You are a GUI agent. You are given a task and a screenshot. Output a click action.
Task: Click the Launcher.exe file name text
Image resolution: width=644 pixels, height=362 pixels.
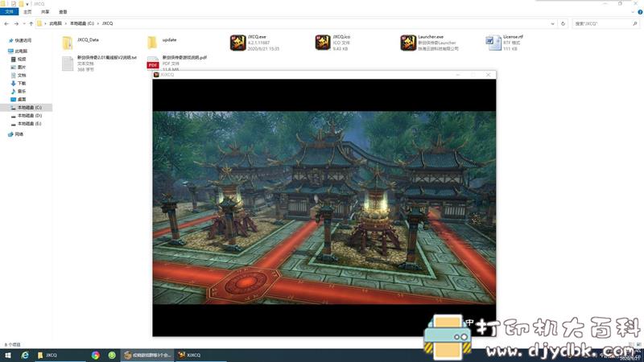(x=431, y=37)
